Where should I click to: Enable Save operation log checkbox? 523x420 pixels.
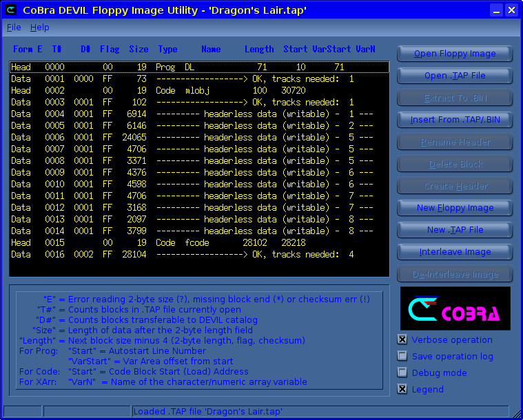click(x=402, y=356)
